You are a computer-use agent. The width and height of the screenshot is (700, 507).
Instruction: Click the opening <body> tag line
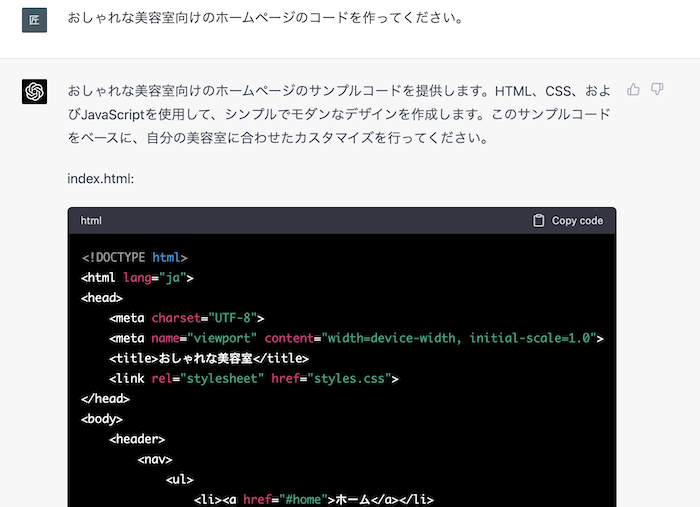102,419
